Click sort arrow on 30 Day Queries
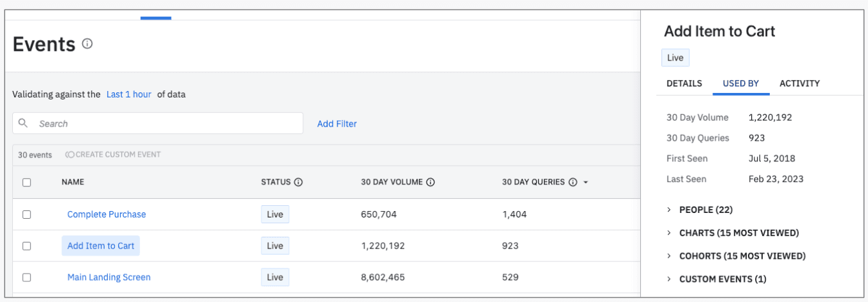868x302 pixels. coord(586,183)
